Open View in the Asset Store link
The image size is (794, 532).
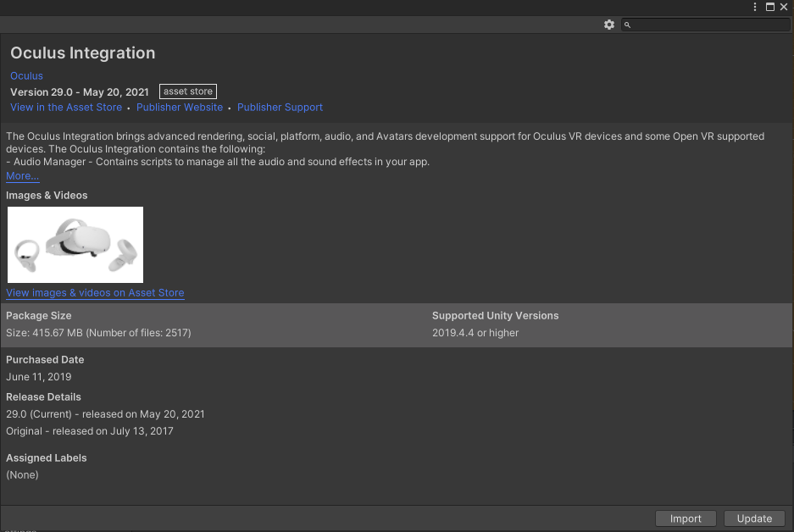pyautogui.click(x=66, y=108)
